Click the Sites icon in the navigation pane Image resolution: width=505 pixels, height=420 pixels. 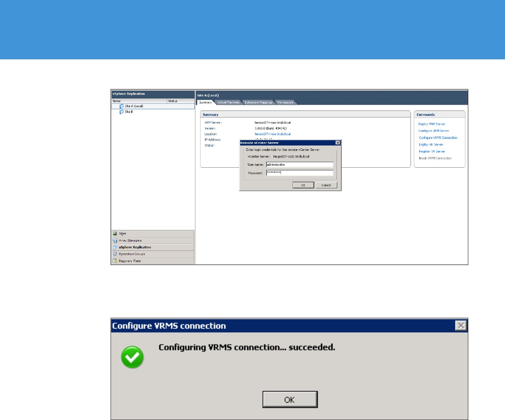pyautogui.click(x=115, y=233)
